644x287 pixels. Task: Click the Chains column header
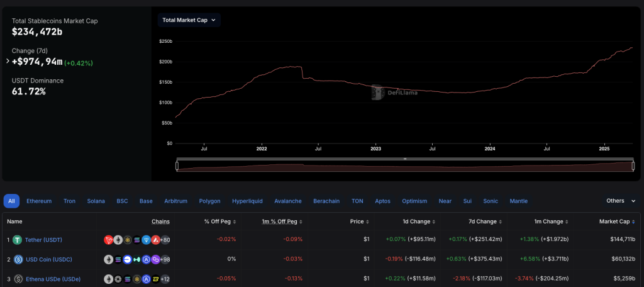[160, 222]
